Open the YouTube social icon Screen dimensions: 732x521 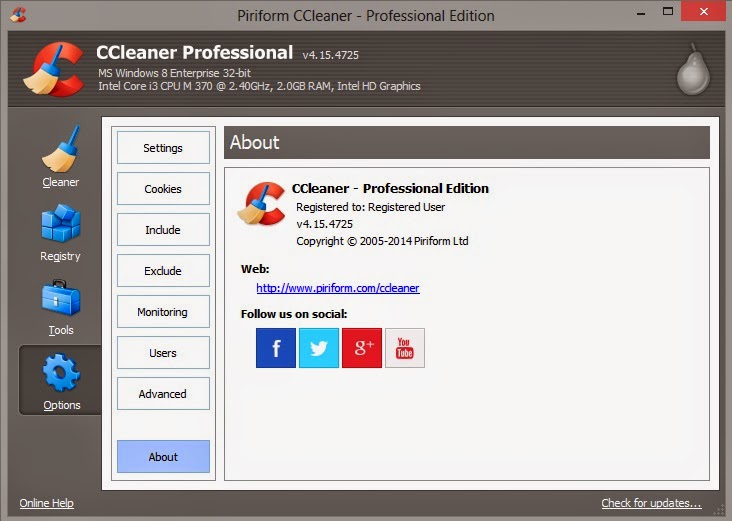[x=405, y=348]
